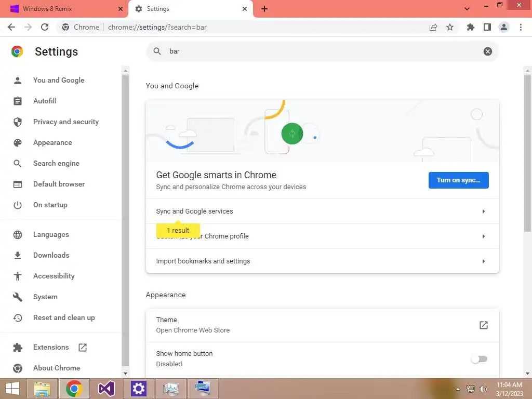
Task: Open On startup settings
Action: pos(50,205)
